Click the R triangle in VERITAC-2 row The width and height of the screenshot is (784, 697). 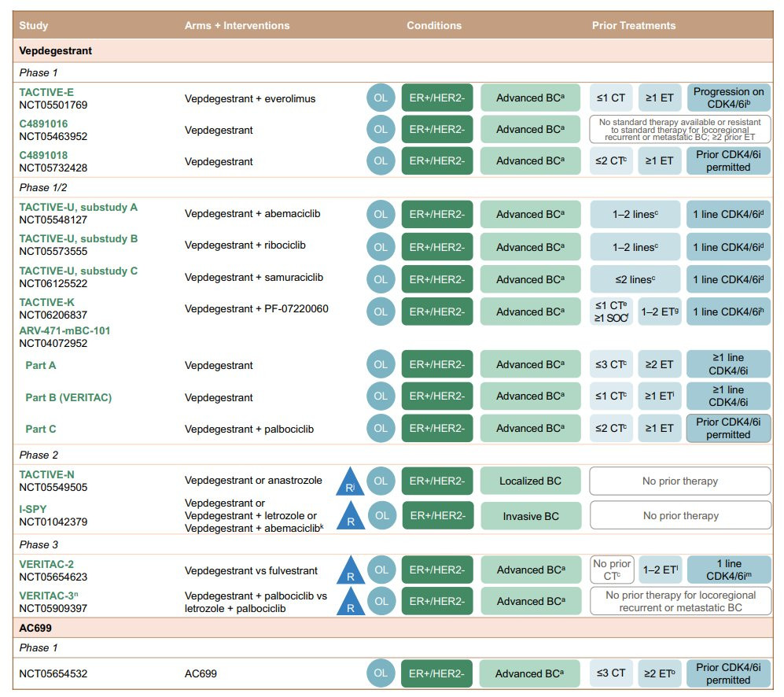(x=351, y=571)
